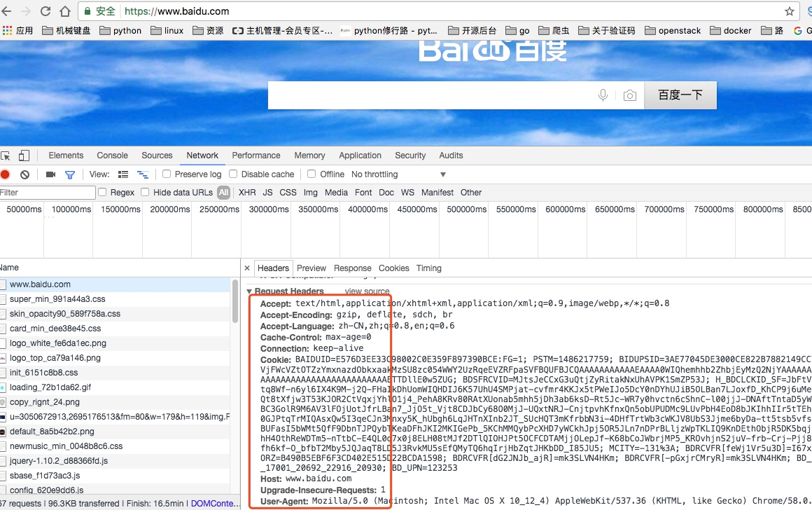Screen dimensions: 812x510
Task: Close the request details pane
Action: tap(247, 268)
